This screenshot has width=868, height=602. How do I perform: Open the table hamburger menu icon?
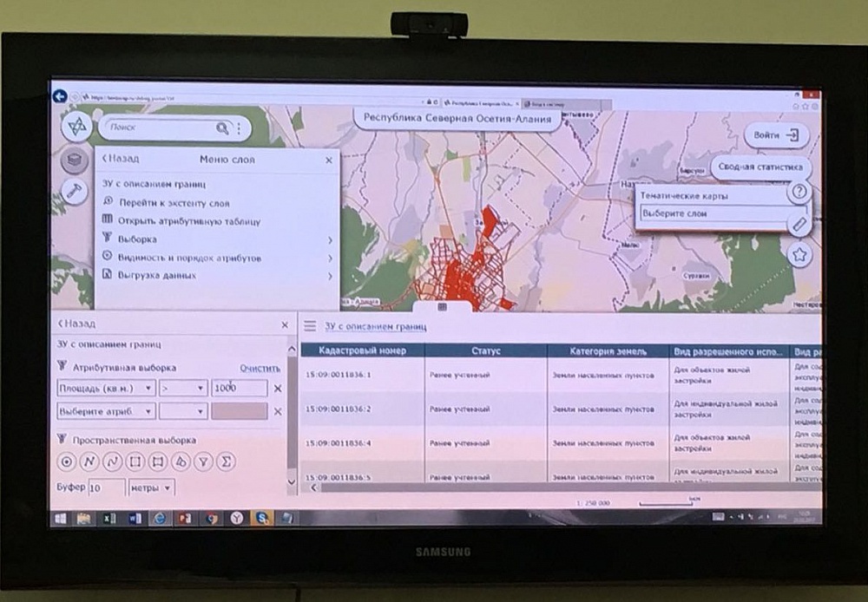(310, 326)
